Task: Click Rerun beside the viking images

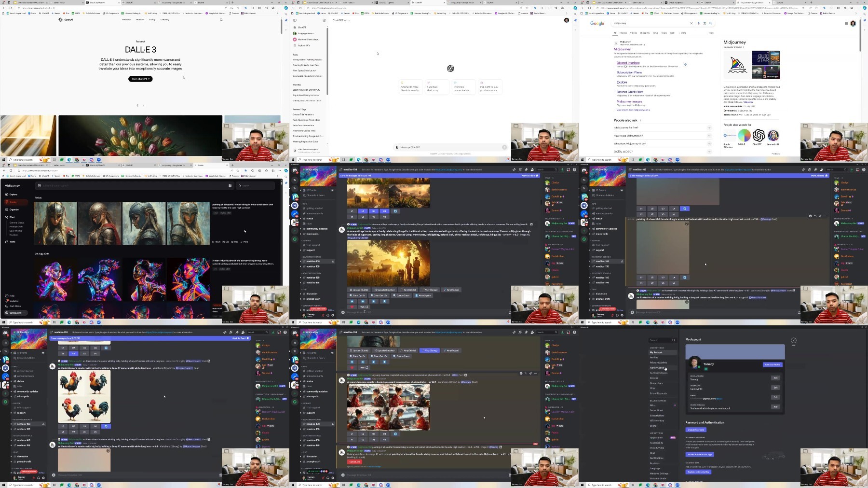Action: click(x=217, y=242)
